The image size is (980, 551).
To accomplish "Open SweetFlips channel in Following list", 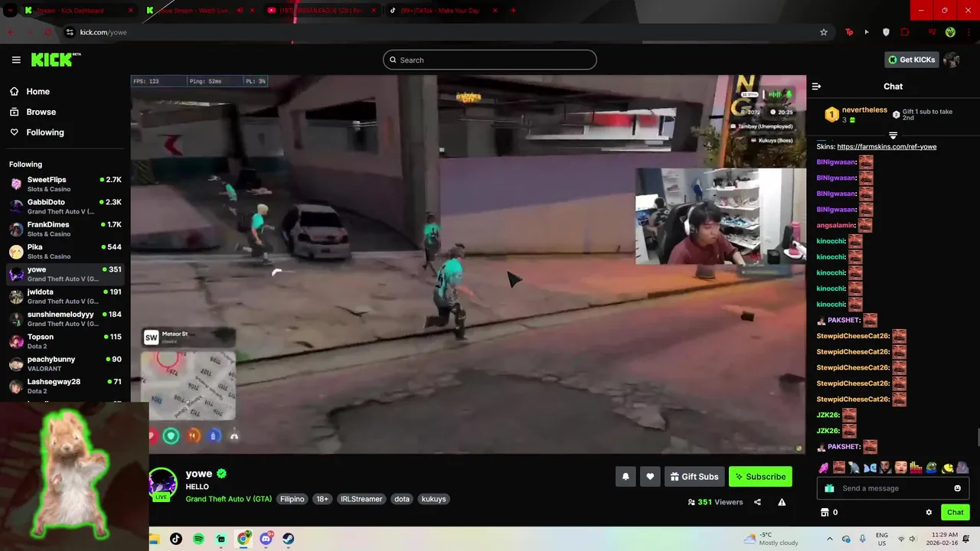I will 65,184.
